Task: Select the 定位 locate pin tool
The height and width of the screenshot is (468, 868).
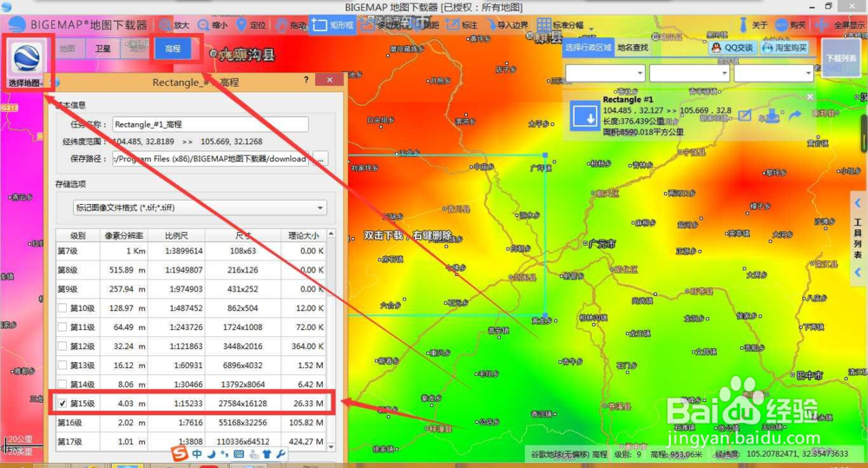Action: click(x=252, y=25)
